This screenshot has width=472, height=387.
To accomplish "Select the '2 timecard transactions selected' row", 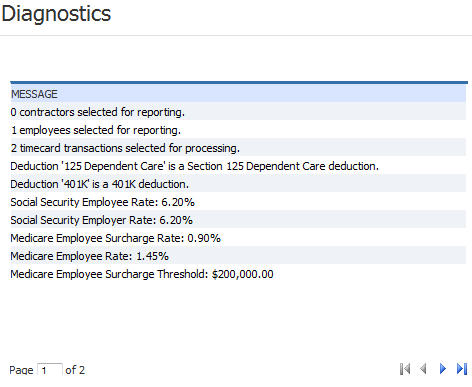I will (238, 148).
